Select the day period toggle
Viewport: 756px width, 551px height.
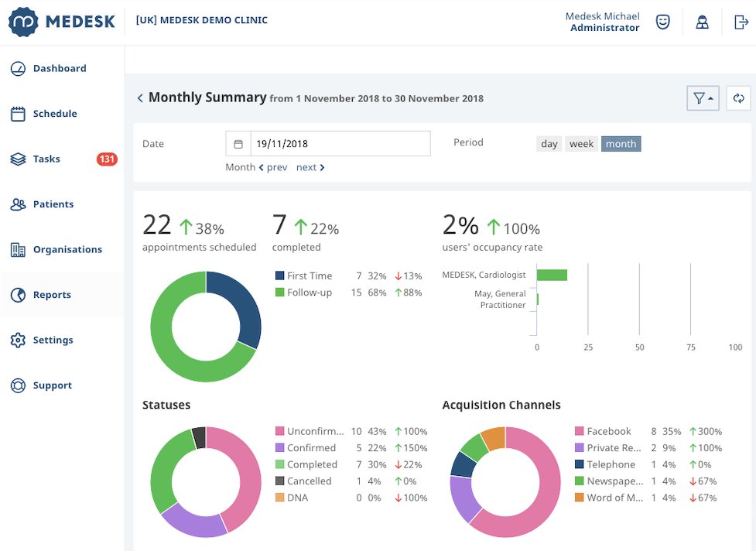pyautogui.click(x=549, y=144)
